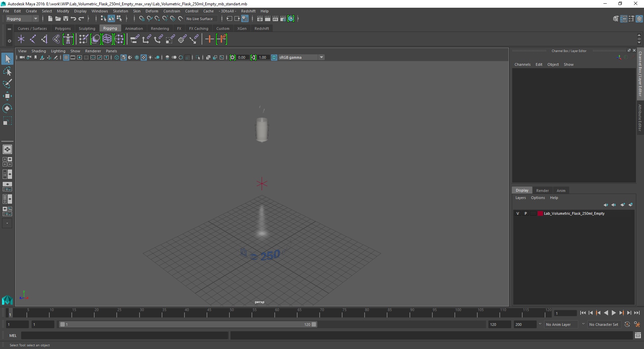Choose the Rotate tool
Image resolution: width=644 pixels, height=349 pixels.
[7, 108]
